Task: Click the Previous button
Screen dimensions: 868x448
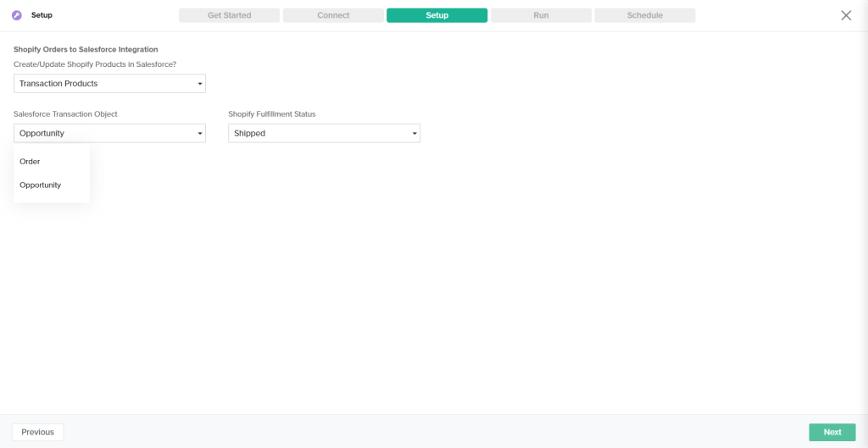Action: coord(37,432)
